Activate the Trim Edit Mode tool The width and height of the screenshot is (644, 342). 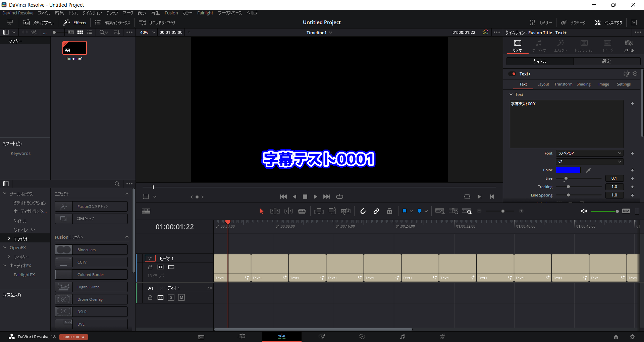click(x=275, y=211)
